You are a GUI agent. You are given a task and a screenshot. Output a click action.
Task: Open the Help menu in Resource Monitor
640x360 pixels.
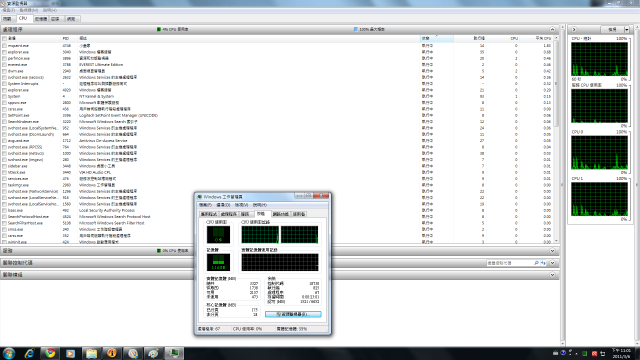point(50,10)
